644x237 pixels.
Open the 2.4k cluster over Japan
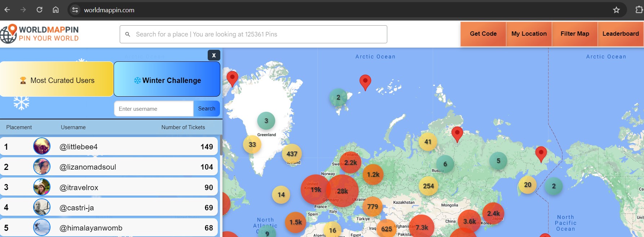(493, 214)
